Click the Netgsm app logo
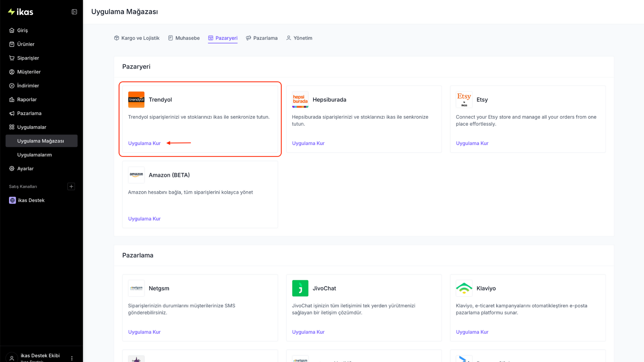Image resolution: width=644 pixels, height=362 pixels. (136, 288)
